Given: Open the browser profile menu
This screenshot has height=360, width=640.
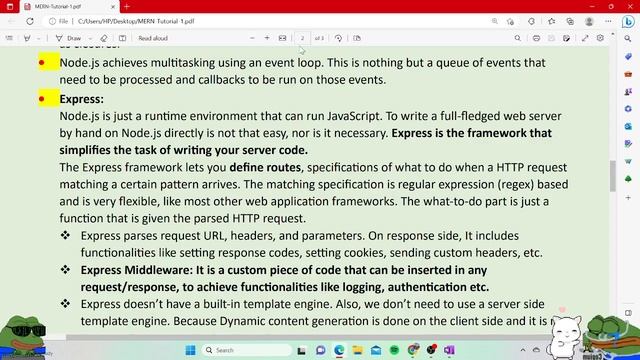Looking at the screenshot, I should point(589,21).
